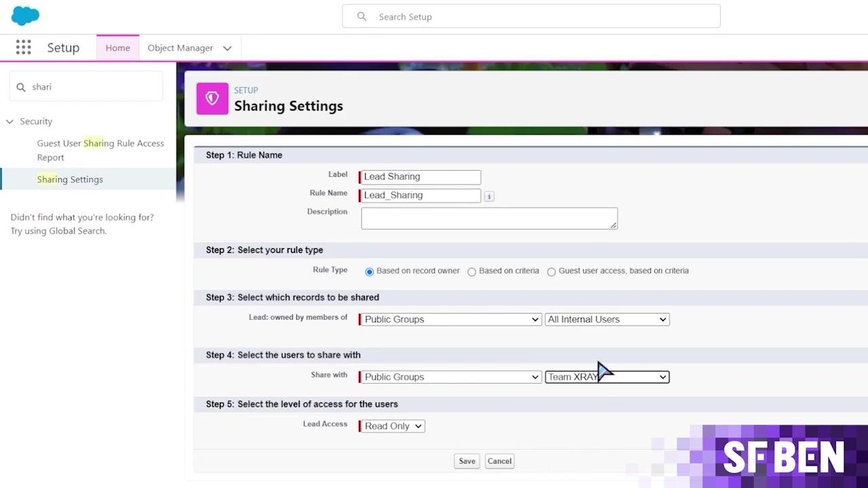The image size is (868, 488).
Task: Click in the Search Setup field
Action: 531,16
